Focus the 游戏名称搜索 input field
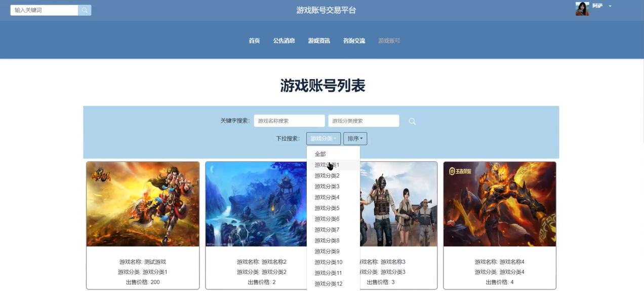This screenshot has height=291, width=644. [289, 121]
